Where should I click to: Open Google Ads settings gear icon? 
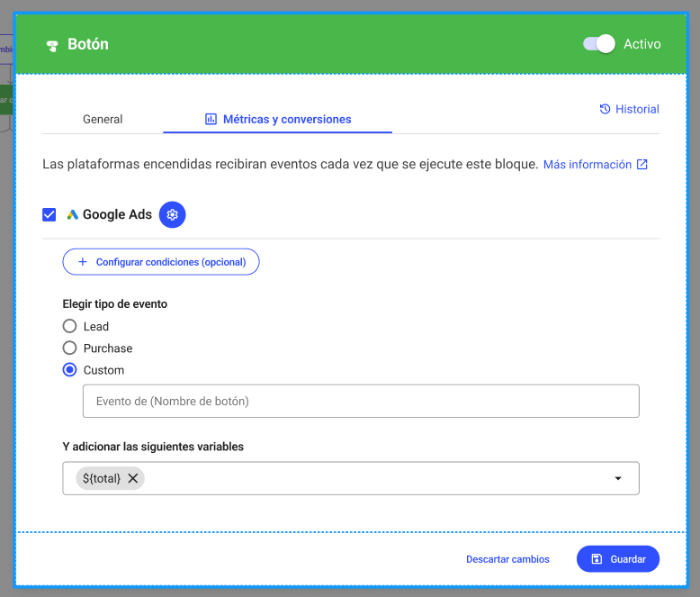173,214
